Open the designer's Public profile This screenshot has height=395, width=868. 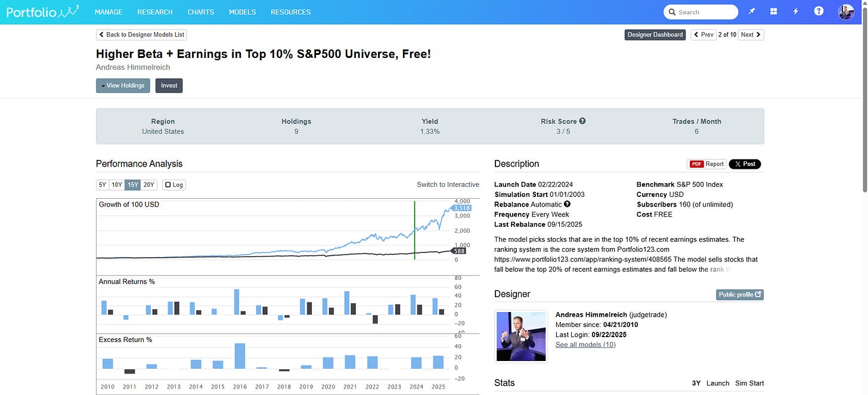(740, 294)
